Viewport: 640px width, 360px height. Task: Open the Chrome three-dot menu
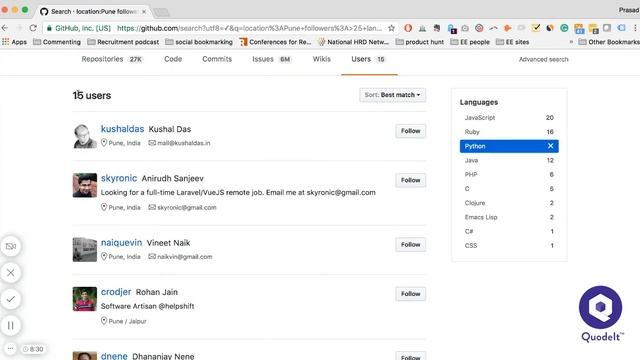point(635,28)
